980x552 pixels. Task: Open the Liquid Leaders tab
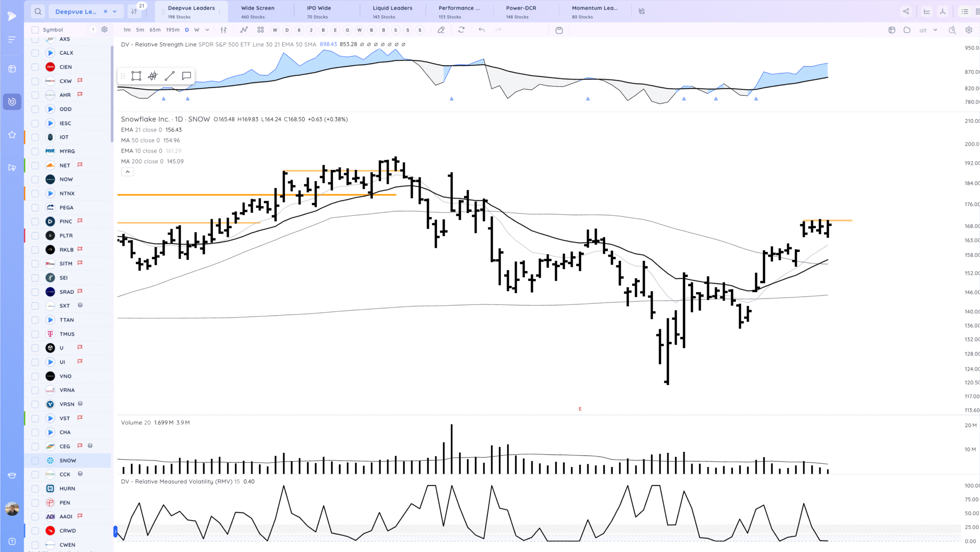click(x=392, y=11)
